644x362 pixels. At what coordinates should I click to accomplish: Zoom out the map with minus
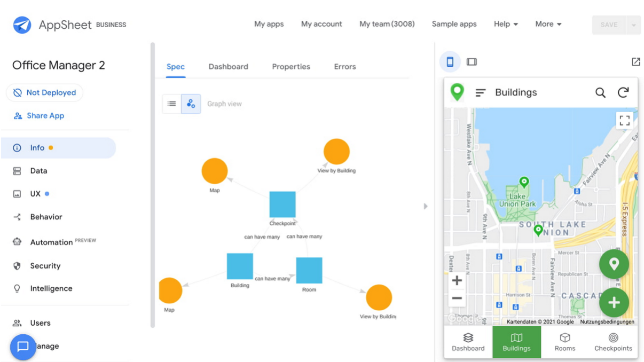[457, 298]
